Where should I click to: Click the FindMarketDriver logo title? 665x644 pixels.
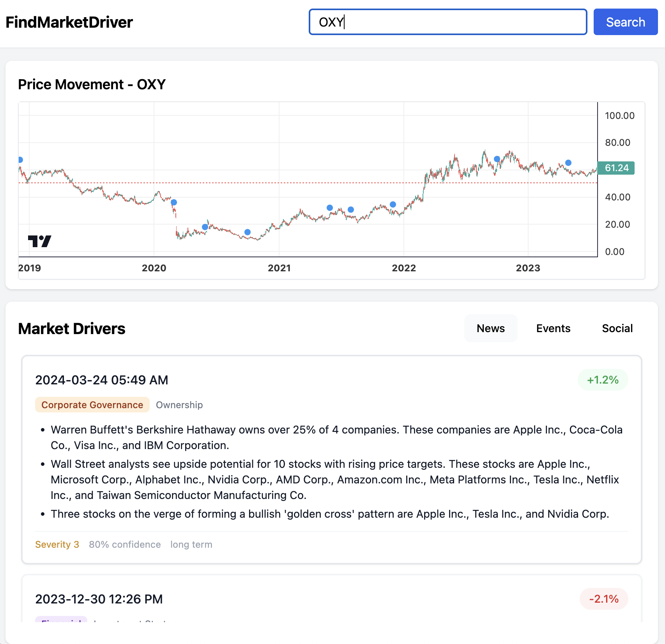tap(69, 22)
